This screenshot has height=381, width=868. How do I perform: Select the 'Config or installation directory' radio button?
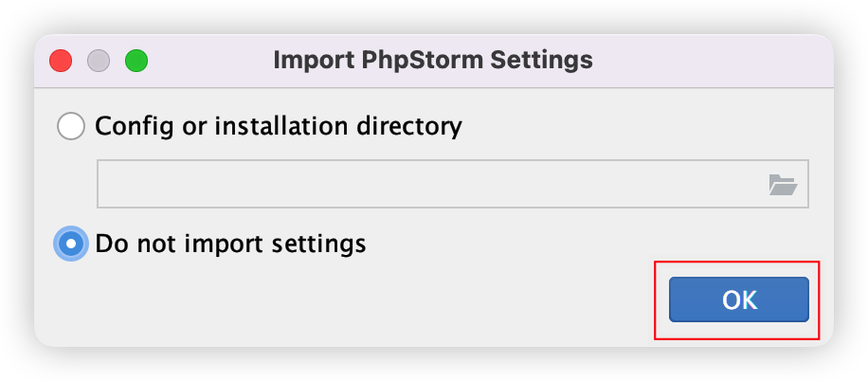[71, 126]
